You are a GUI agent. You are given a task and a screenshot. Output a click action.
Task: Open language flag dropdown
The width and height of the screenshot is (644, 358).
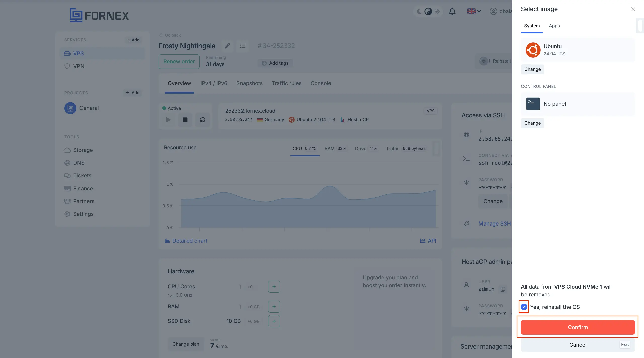[474, 11]
